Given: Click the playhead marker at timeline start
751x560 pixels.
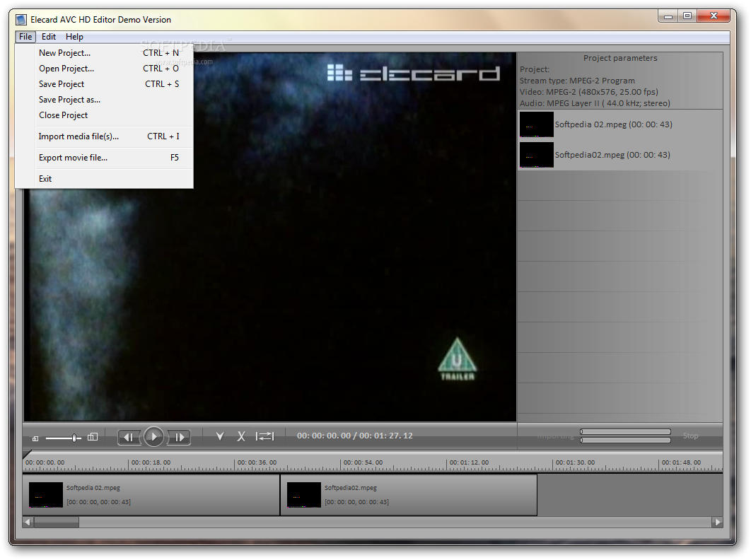Looking at the screenshot, I should (x=26, y=454).
